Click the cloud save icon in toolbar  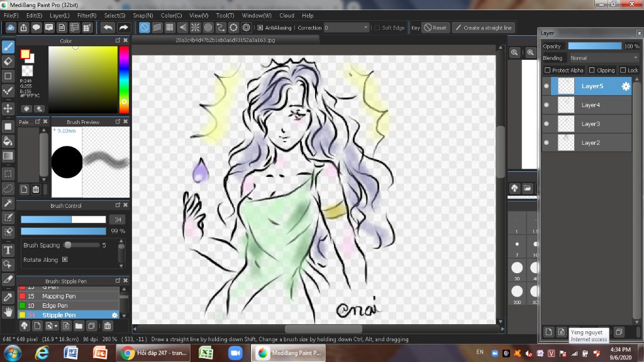11,28
